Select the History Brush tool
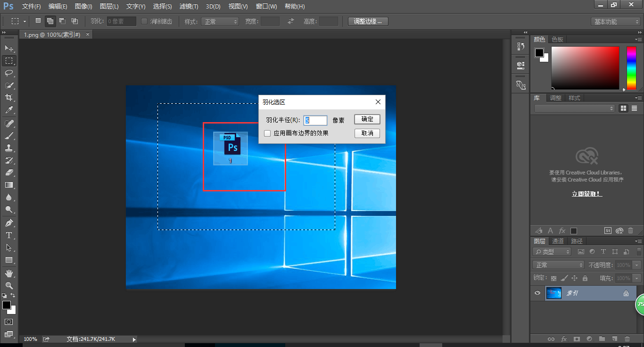This screenshot has width=644, height=347. [9, 160]
